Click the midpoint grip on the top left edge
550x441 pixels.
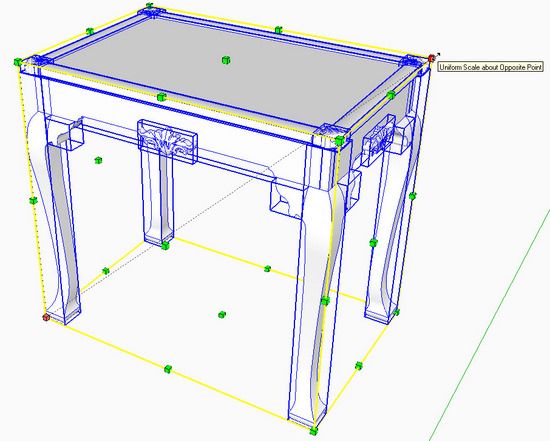pos(90,32)
